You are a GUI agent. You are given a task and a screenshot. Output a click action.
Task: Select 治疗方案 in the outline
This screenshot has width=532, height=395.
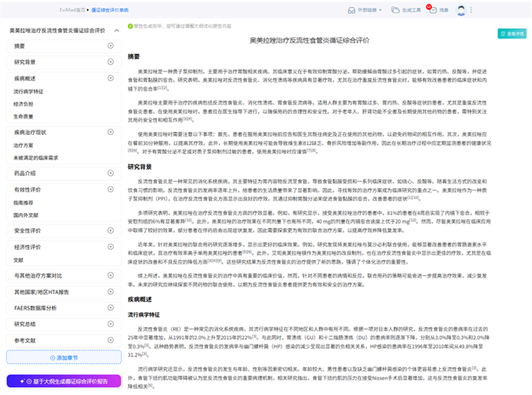(x=24, y=145)
